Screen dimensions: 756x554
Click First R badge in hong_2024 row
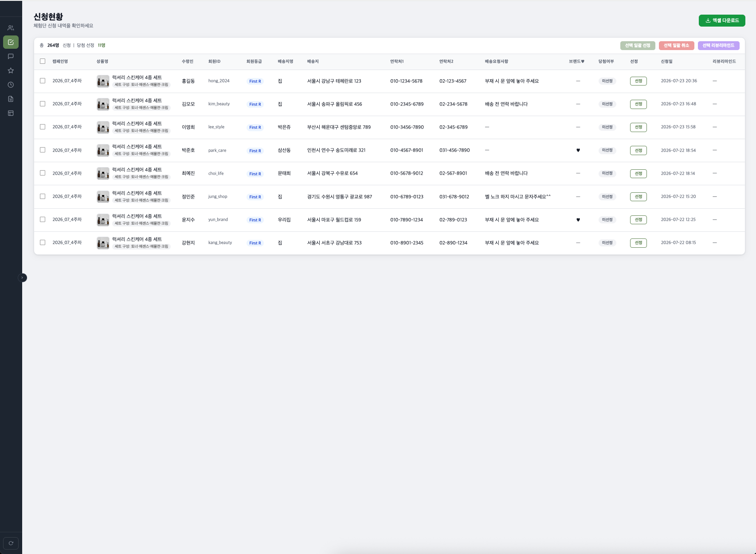[255, 81]
